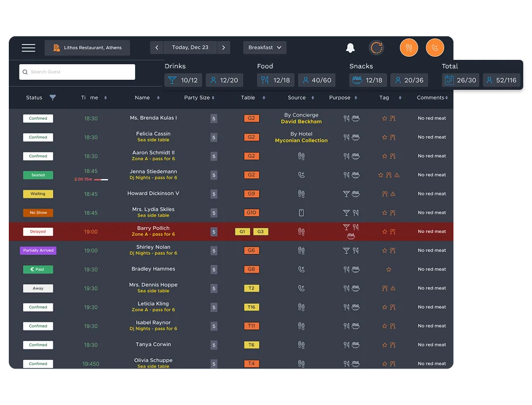Click in the Search Guest field
532x405 pixels.
point(77,72)
